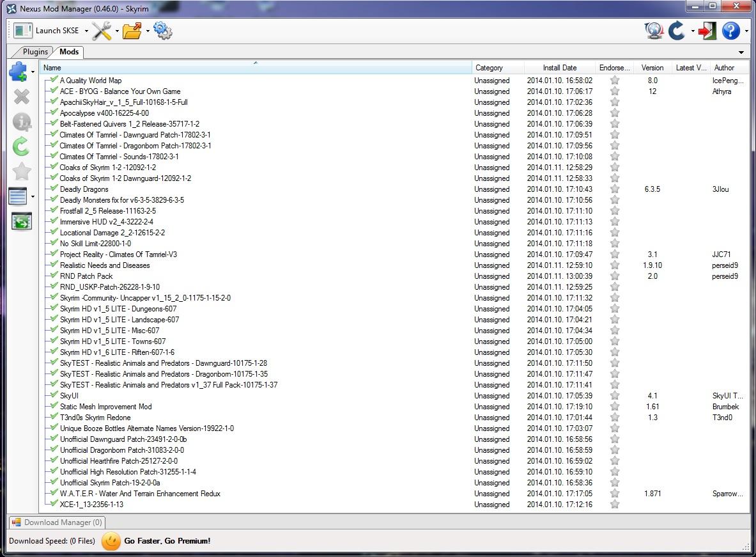Screen dimensions: 756x557
Task: Endorse star for Deadly Dragons row
Action: point(615,189)
